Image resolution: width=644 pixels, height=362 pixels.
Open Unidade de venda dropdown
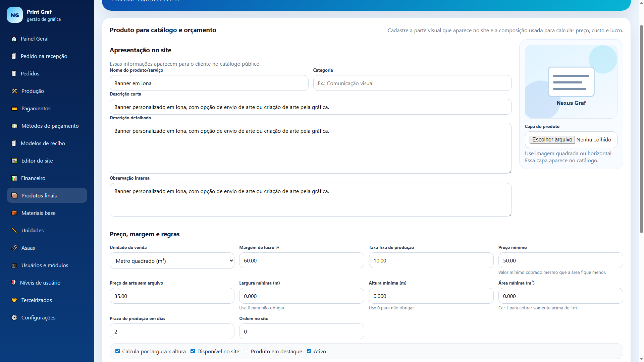(x=172, y=261)
